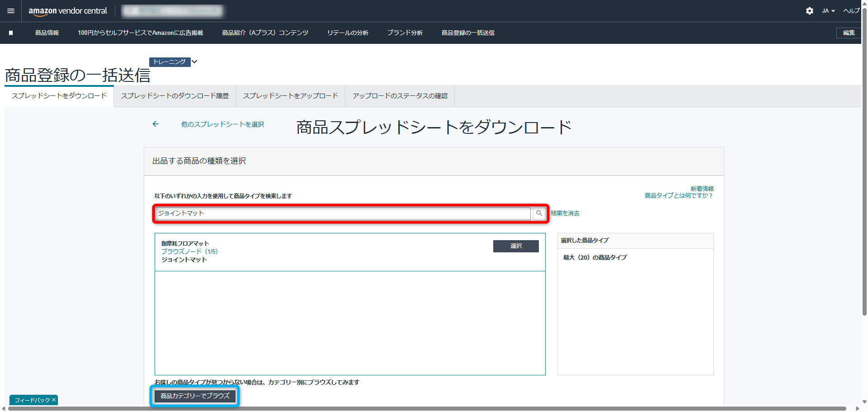The image size is (868, 412).
Task: Click the Amazon Vendor Central logo
Action: [x=68, y=11]
